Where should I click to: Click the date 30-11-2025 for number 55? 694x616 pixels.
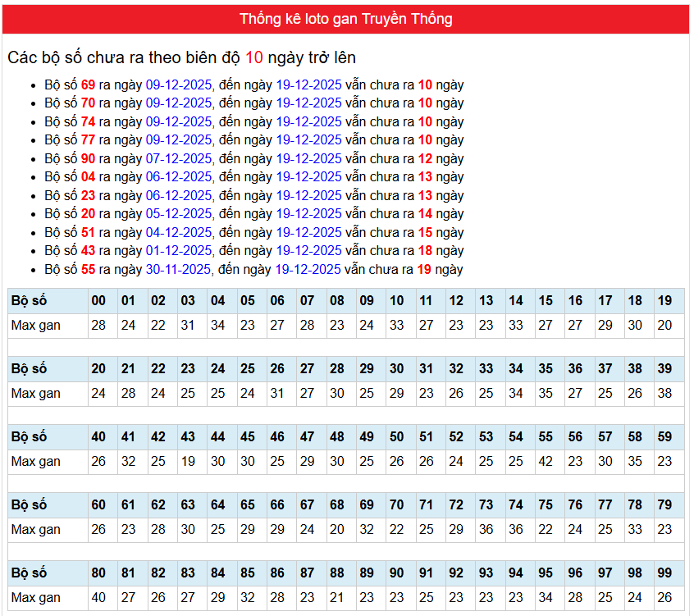(179, 269)
